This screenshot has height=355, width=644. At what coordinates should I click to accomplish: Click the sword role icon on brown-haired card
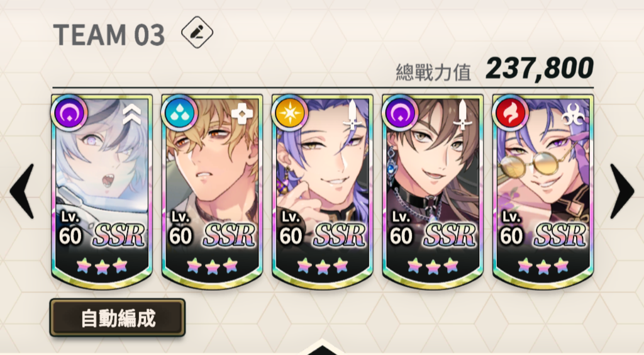pos(463,115)
